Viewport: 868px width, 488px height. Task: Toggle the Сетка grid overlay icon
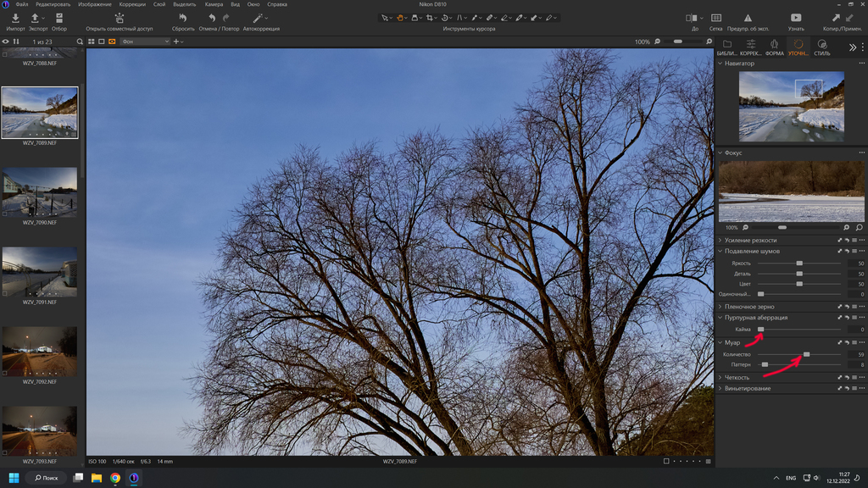(715, 19)
